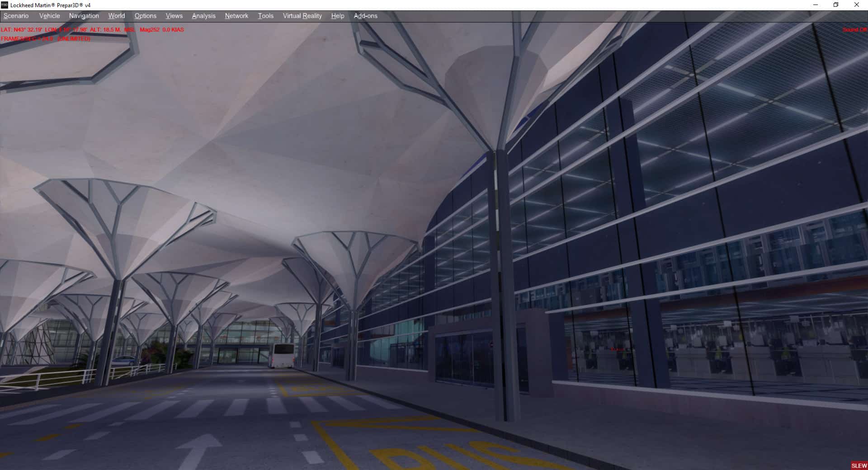Click the red SLEW mode indicator
Viewport: 868px width, 470px height.
coord(859,465)
